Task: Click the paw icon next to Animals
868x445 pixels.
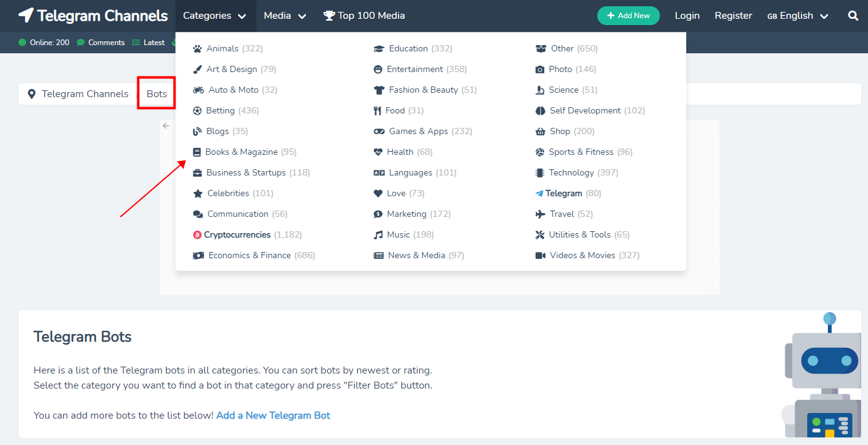Action: [x=197, y=48]
